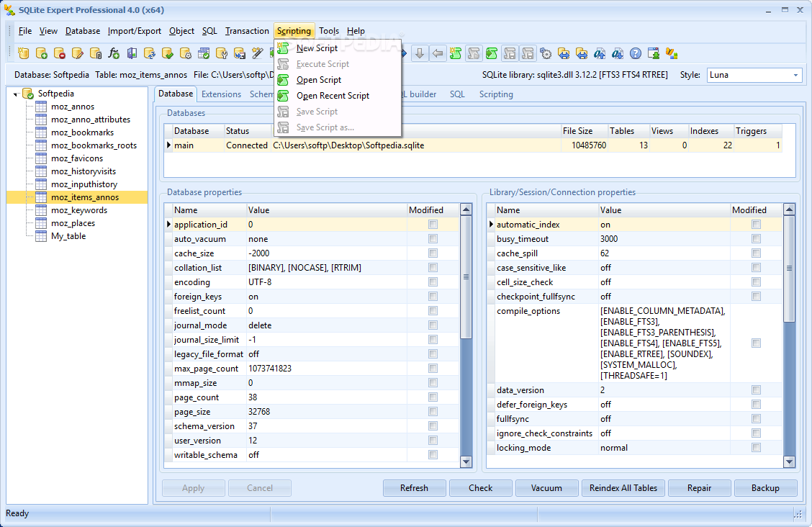Select the main database row
Screen dimensions: 812x527
click(473, 145)
